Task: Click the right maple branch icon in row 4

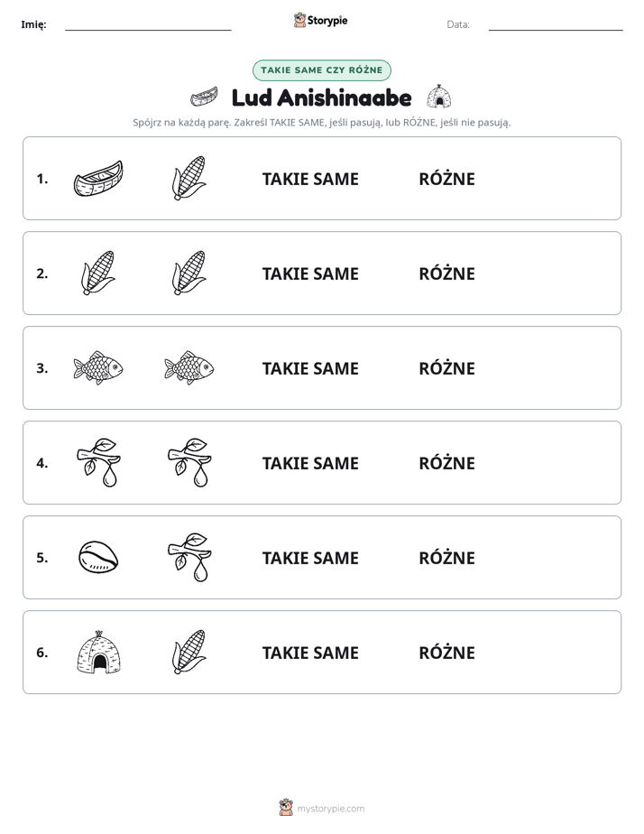Action: (x=189, y=463)
